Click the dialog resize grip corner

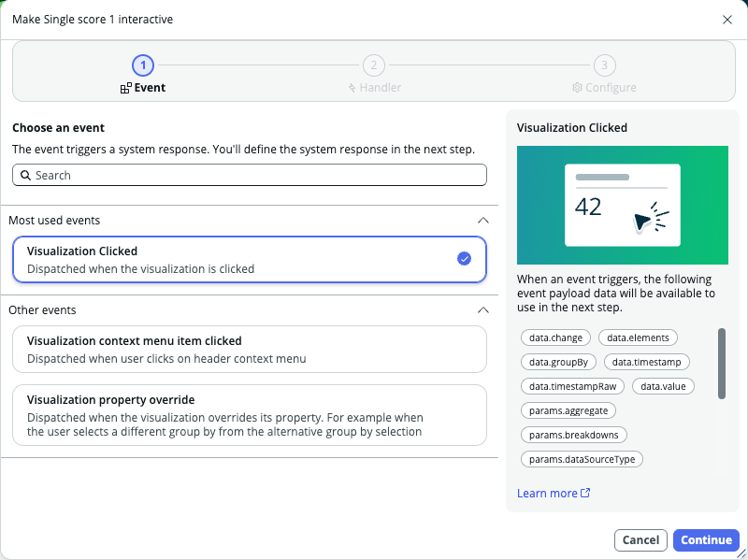[741, 553]
